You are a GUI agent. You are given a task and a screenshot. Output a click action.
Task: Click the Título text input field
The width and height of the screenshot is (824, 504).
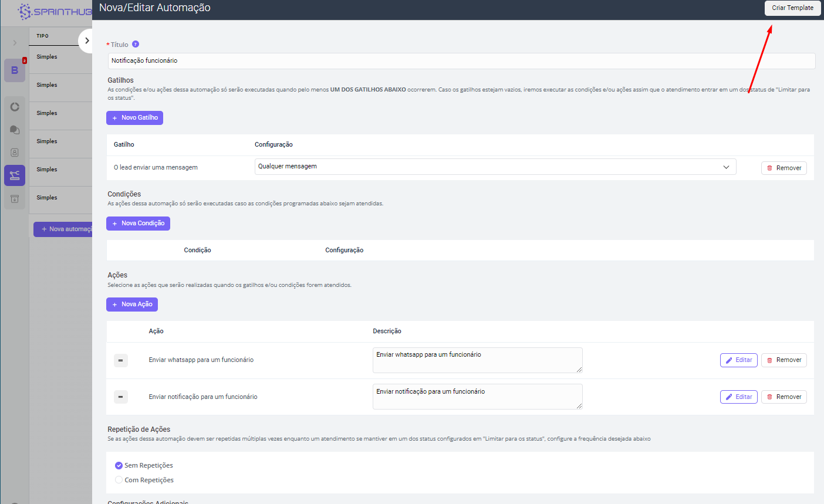461,61
